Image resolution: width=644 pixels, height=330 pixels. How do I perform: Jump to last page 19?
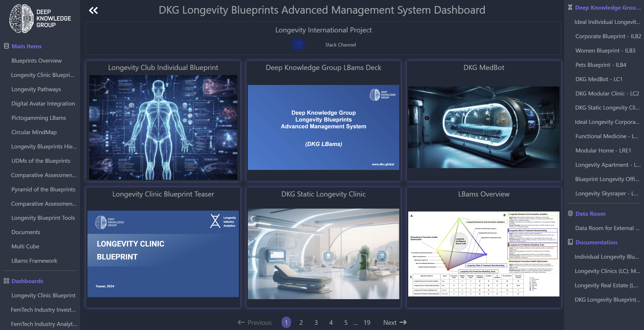pos(367,322)
